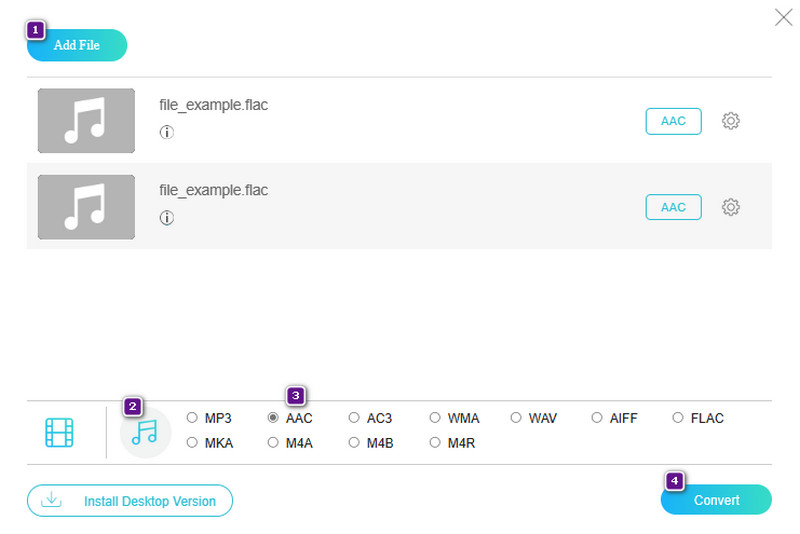
Task: Choose the AC3 radio button
Action: point(354,418)
